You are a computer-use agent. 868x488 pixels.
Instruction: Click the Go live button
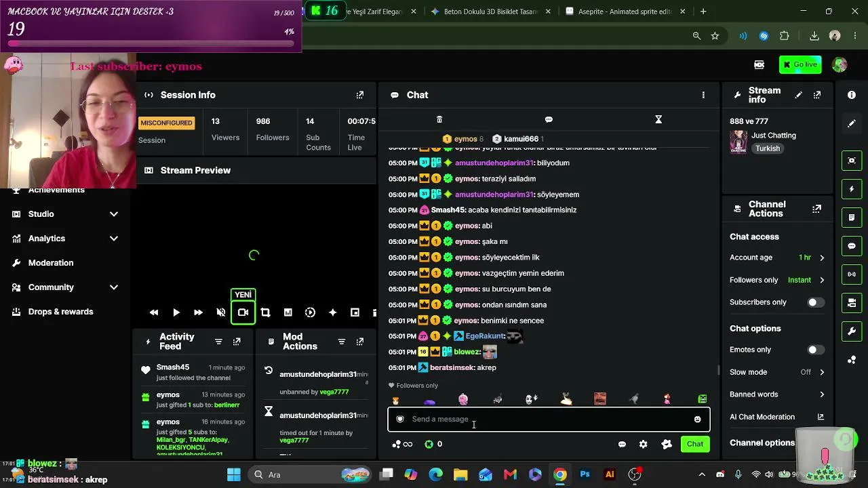point(800,65)
